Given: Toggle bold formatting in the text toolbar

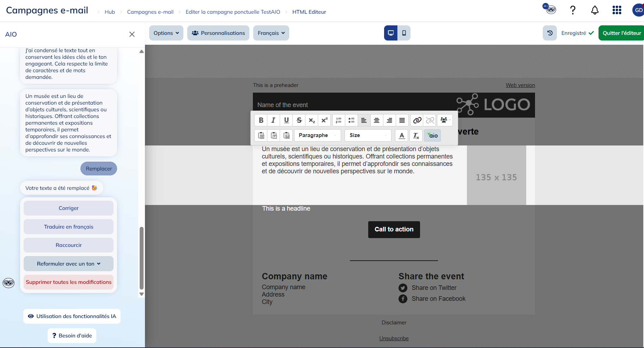Looking at the screenshot, I should pos(261,120).
